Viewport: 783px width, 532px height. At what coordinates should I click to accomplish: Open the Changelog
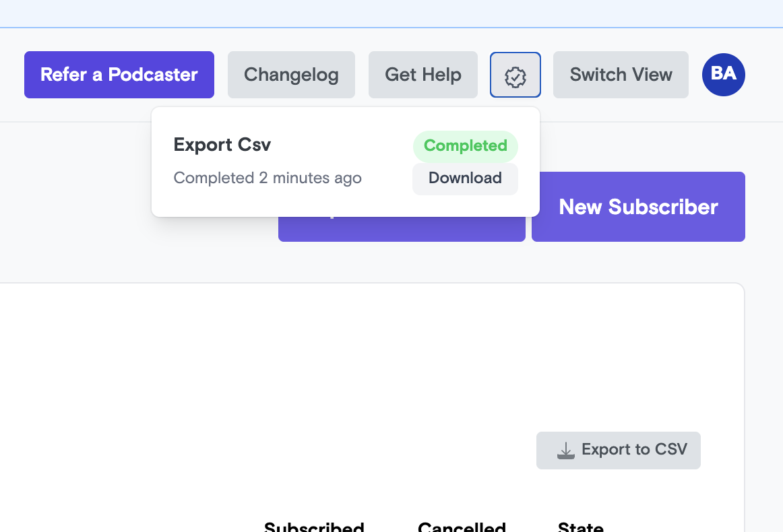(x=291, y=75)
